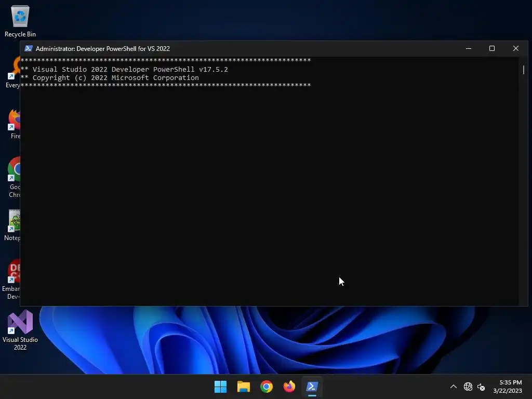Show hidden system tray icons
This screenshot has height=399, width=532.
(x=453, y=387)
